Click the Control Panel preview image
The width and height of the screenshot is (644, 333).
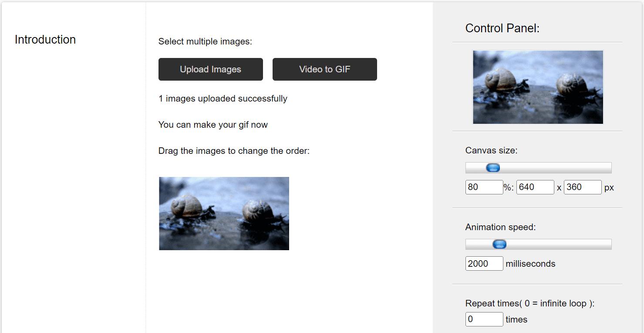tap(538, 87)
